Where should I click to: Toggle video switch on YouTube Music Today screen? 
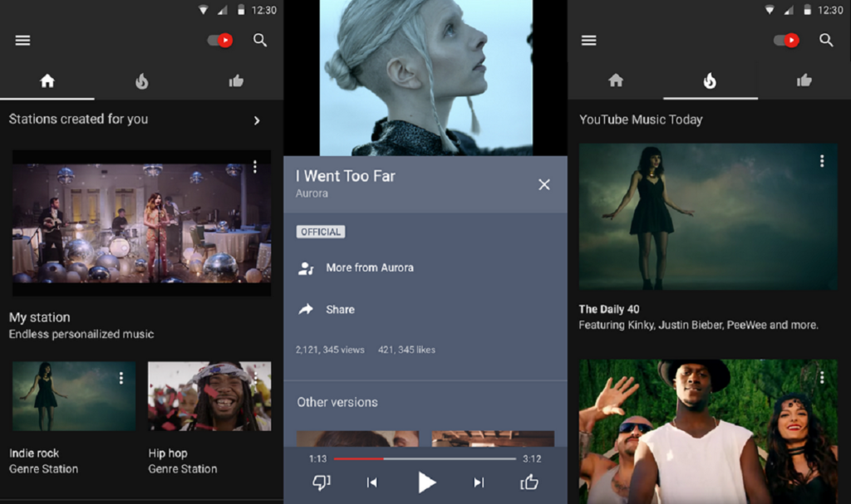coord(786,40)
